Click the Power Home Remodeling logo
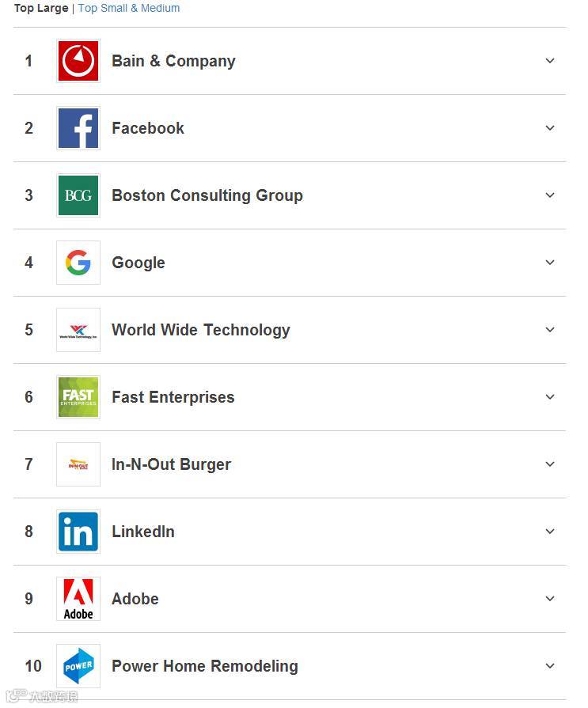 [78, 666]
